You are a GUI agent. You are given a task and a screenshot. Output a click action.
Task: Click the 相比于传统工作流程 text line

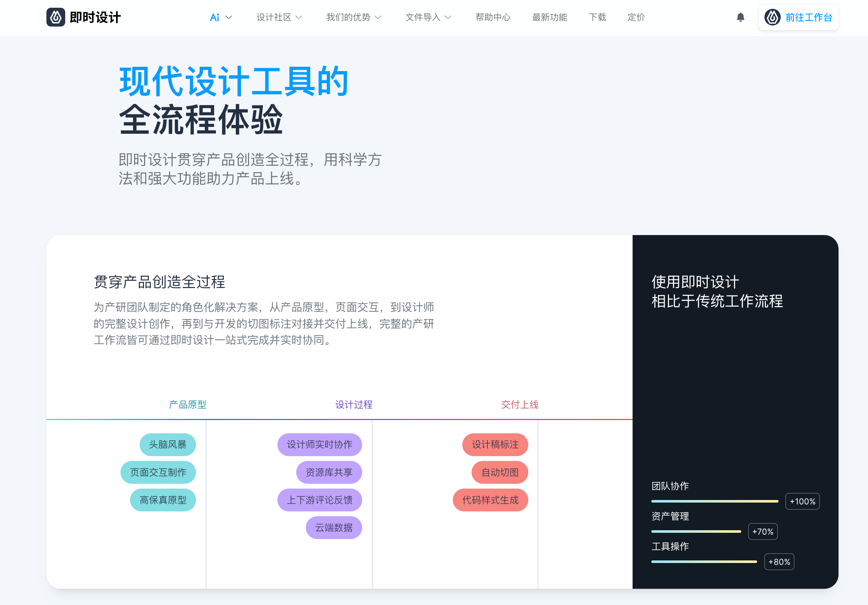[717, 301]
